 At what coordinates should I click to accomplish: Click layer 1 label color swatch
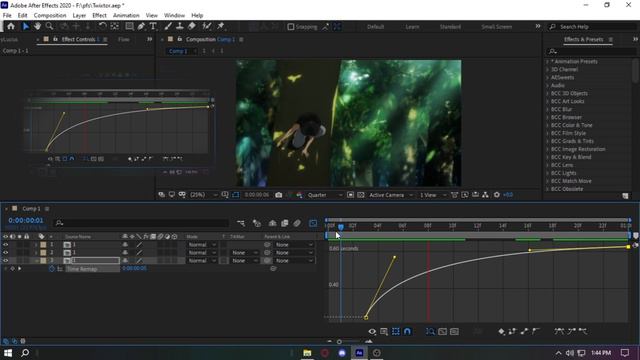point(43,244)
